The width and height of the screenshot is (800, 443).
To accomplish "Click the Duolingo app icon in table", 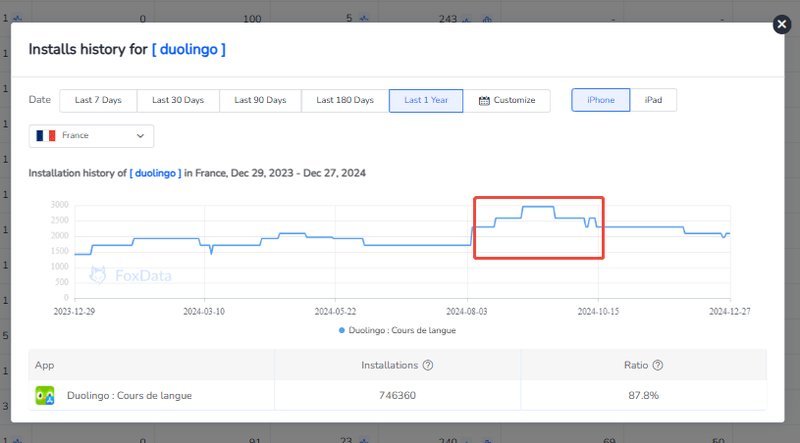I will (x=45, y=396).
